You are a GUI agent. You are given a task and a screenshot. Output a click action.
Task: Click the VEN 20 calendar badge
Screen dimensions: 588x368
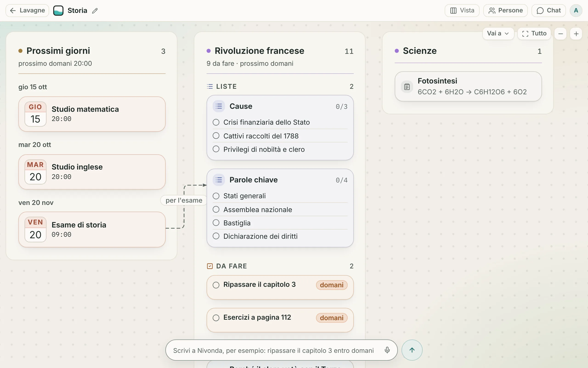[35, 230]
